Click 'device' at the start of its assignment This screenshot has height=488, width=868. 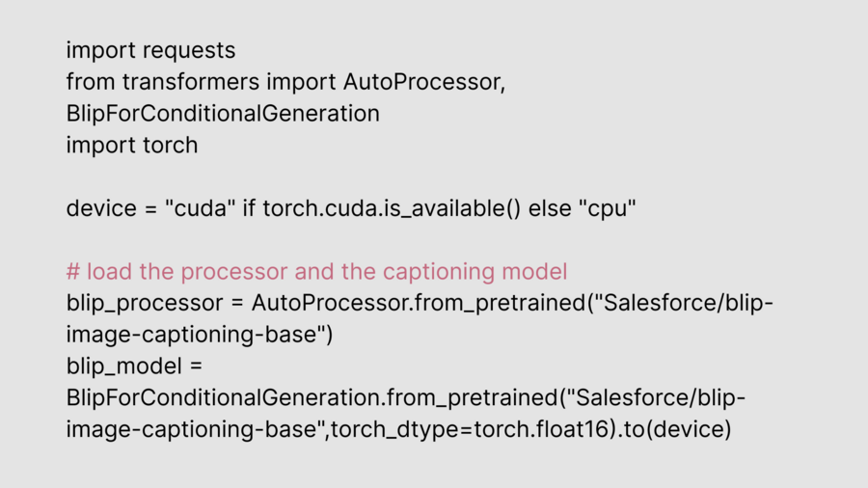click(98, 208)
